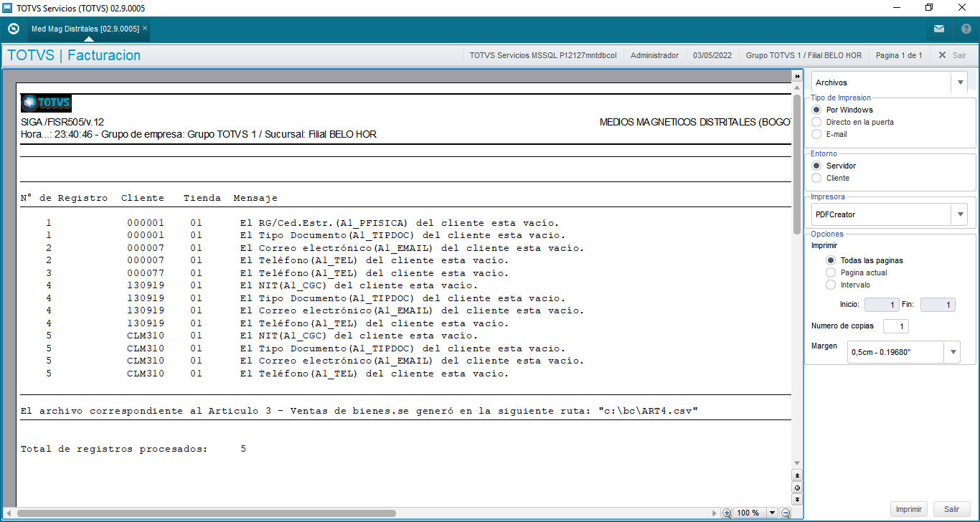Jump to the last page with double down arrows
980x522 pixels.
pos(797,499)
